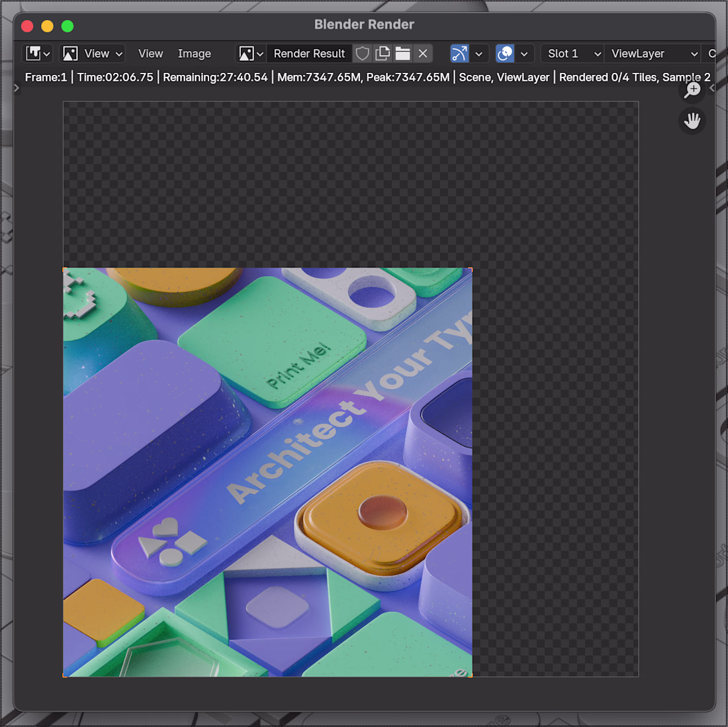Click the pan hand gizmo

692,121
